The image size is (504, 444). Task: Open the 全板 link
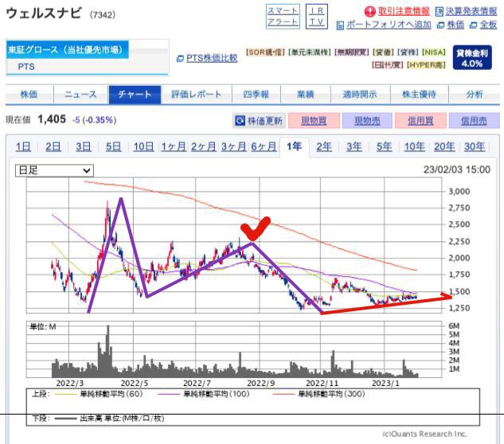[488, 25]
